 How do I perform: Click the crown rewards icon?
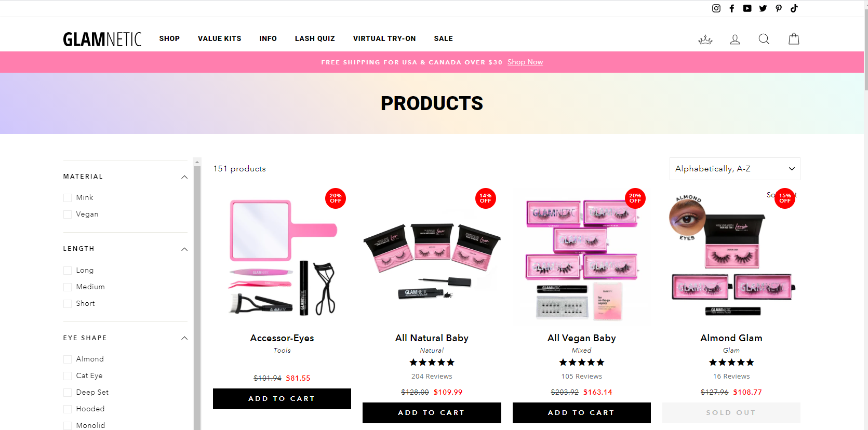tap(705, 39)
